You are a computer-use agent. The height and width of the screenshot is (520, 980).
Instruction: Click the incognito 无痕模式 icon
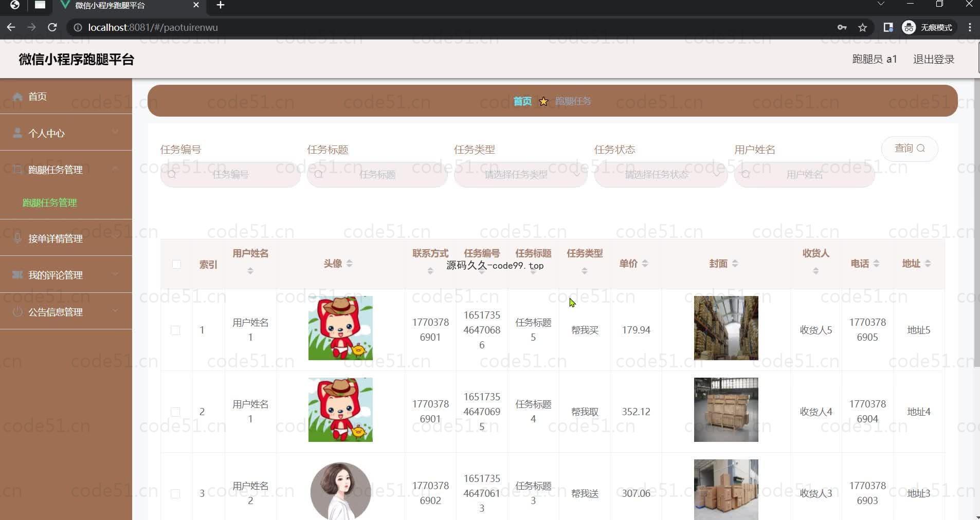pos(909,27)
